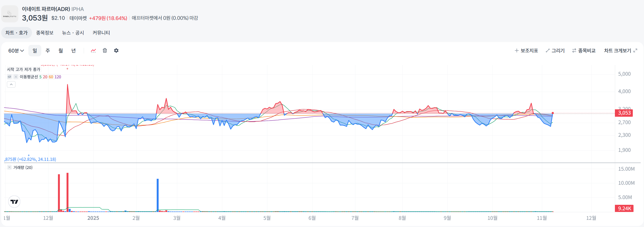Click moving average period 120 label
644x227 pixels.
coord(58,77)
